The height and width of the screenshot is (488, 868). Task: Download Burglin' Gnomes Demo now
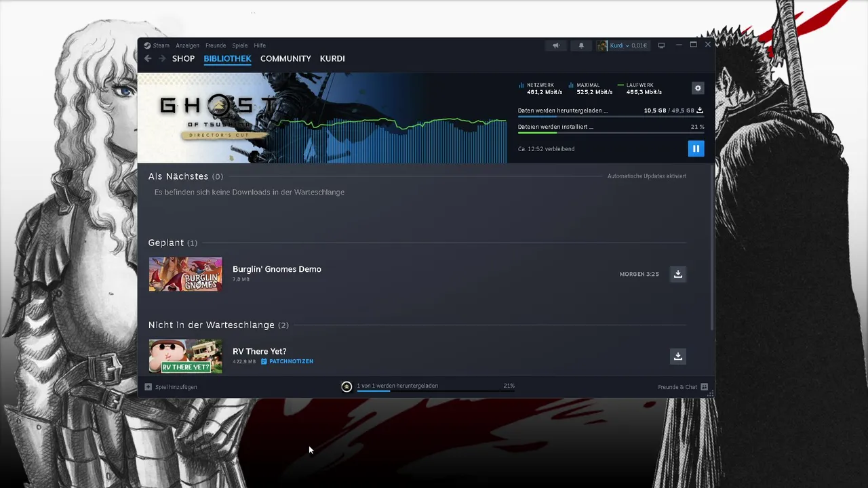pyautogui.click(x=677, y=274)
